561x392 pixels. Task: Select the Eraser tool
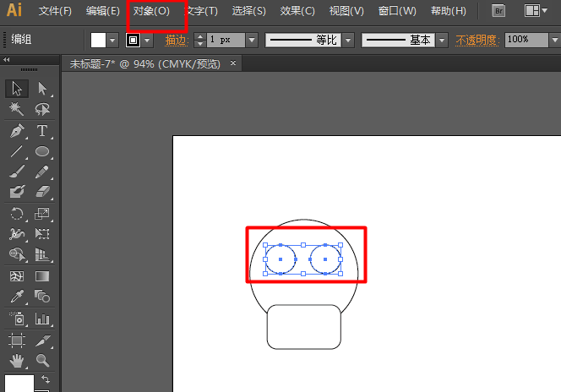[42, 192]
